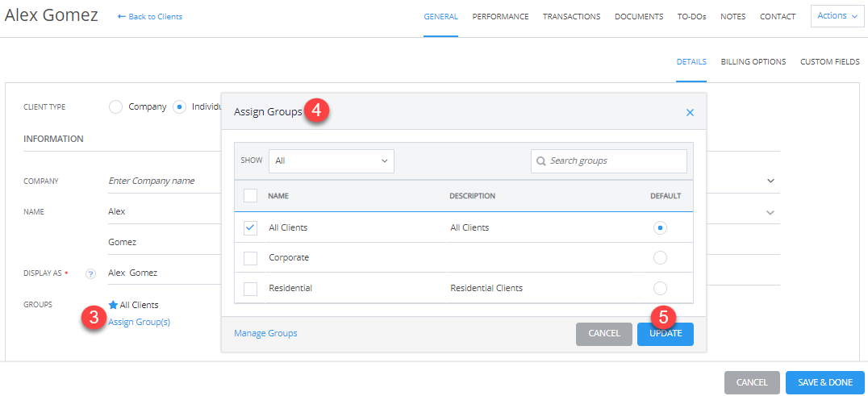
Task: Click the page-level Cancel button at bottom
Action: [752, 382]
